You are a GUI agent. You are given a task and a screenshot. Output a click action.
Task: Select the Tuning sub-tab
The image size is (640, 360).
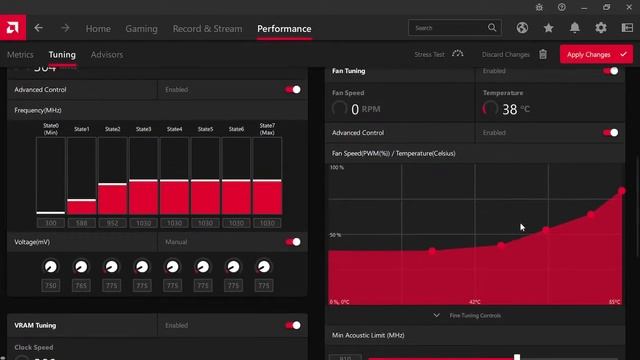[x=62, y=55]
